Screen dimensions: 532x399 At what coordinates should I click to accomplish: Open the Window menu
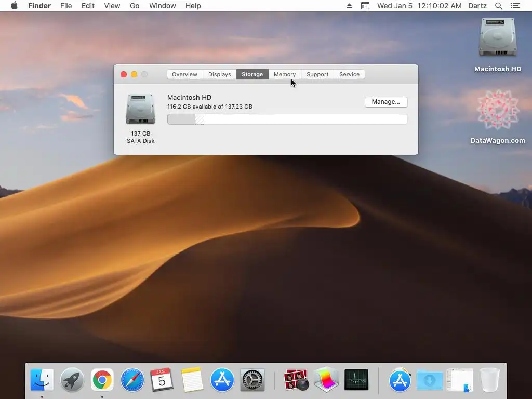163,6
